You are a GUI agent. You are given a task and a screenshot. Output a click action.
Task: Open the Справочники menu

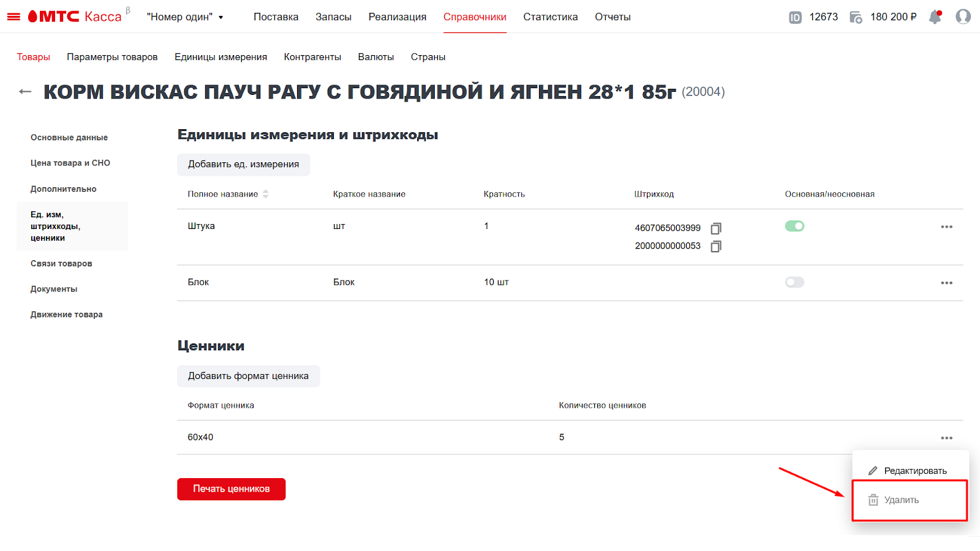[475, 17]
